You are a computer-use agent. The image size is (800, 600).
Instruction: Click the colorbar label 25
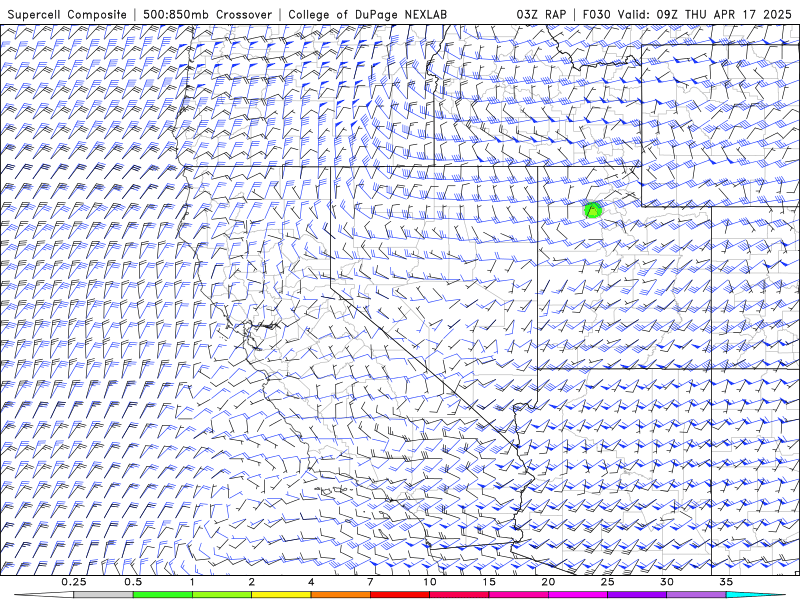pyautogui.click(x=607, y=582)
